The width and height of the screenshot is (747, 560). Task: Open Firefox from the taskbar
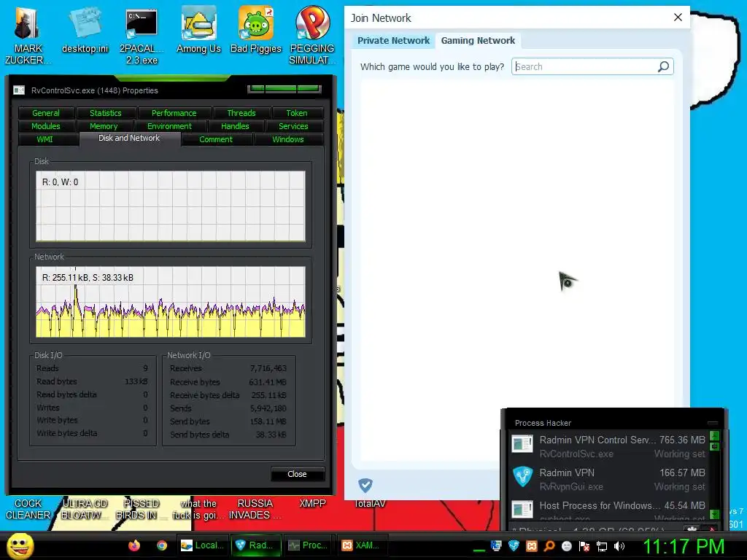(x=134, y=545)
